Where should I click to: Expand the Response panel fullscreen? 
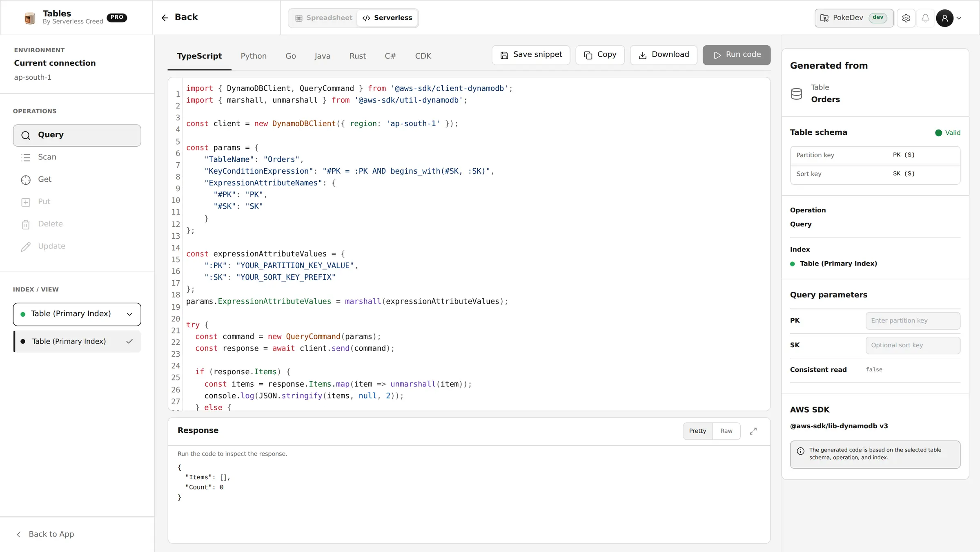753,431
